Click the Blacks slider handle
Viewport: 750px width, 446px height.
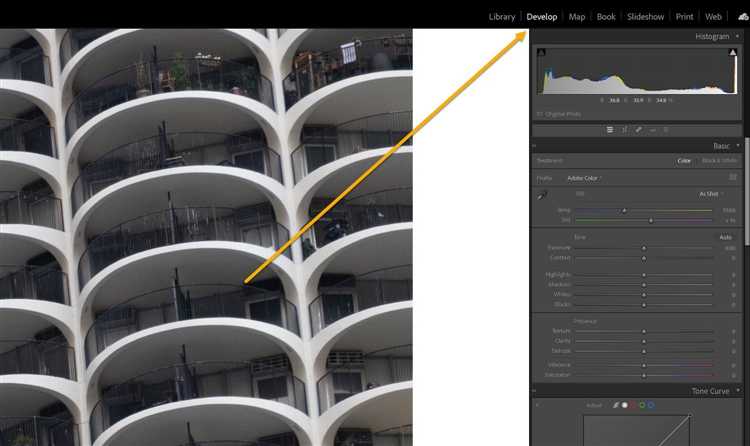coord(644,305)
